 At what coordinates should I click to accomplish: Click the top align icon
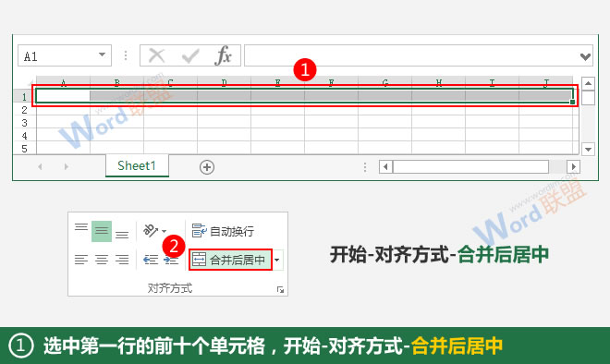(x=81, y=227)
